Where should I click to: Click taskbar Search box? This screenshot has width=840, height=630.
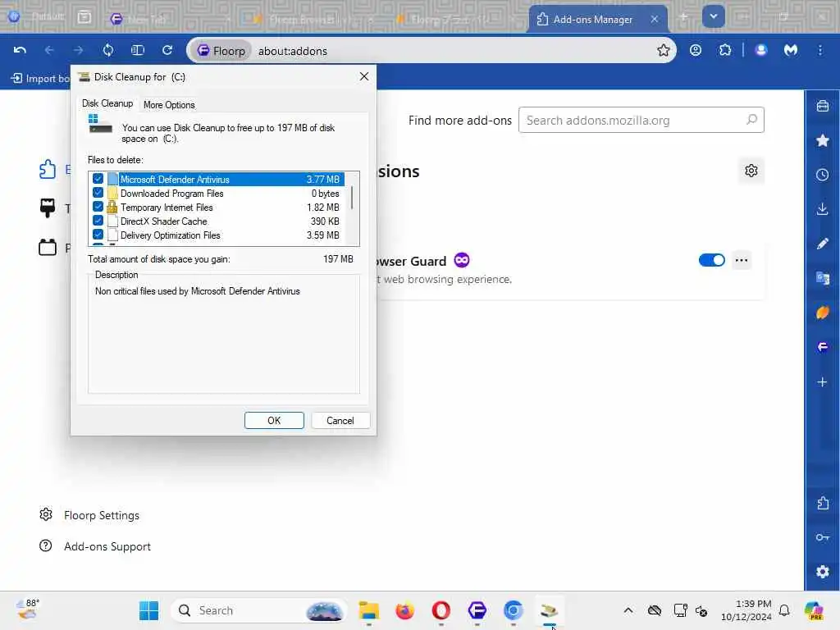point(259,610)
